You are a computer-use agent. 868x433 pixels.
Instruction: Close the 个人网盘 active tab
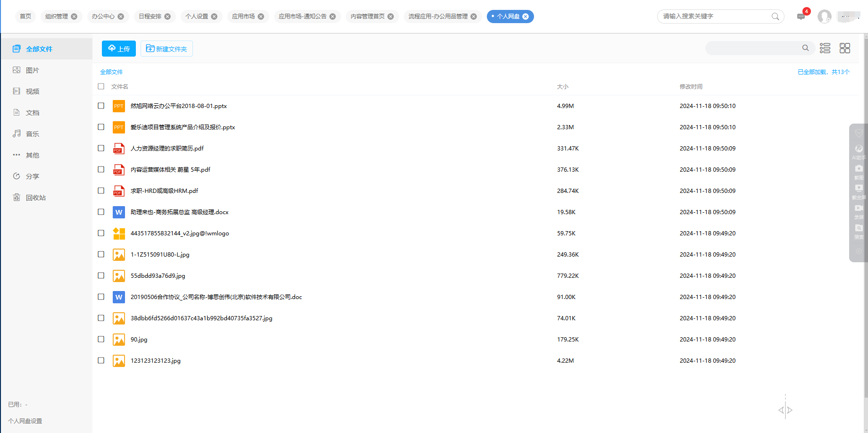tap(526, 17)
